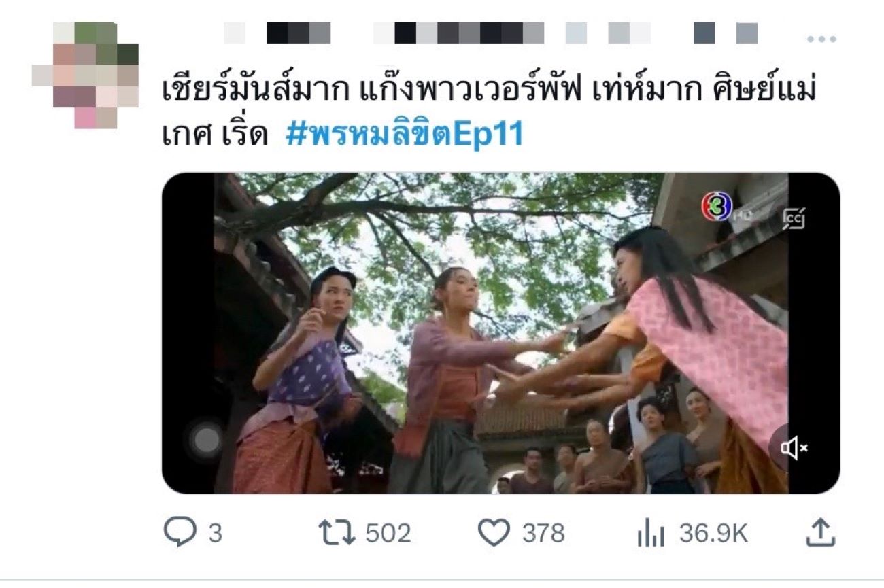Click the like count 378
This screenshot has width=884, height=588.
(x=543, y=533)
